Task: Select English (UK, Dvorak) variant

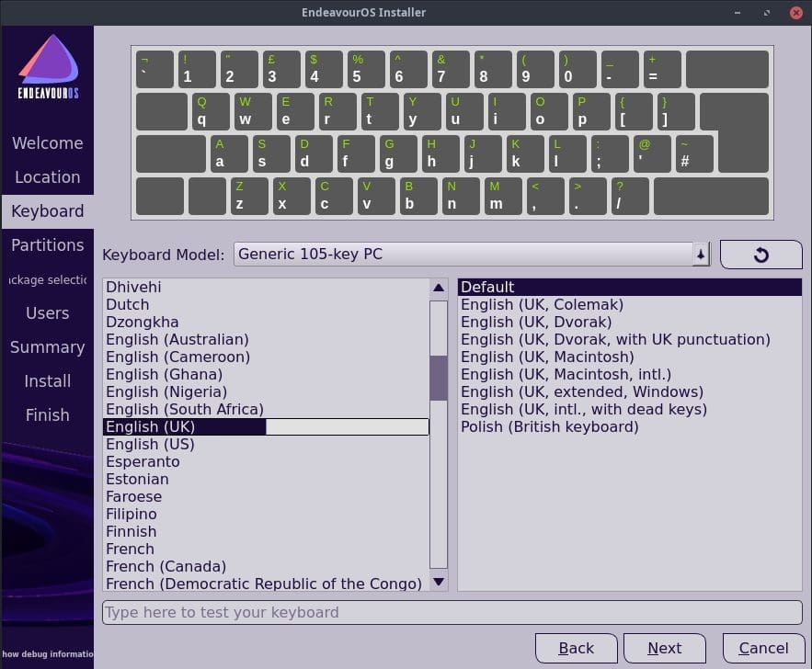Action: [630, 323]
